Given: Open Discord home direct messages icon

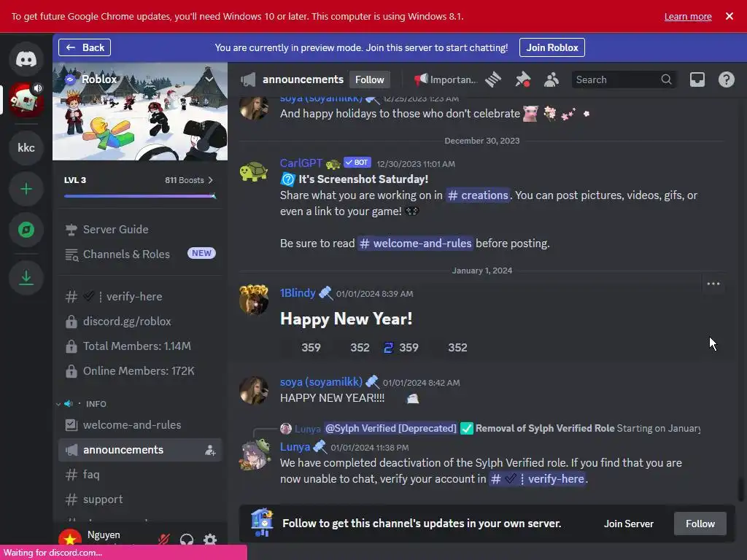Looking at the screenshot, I should pos(26,59).
